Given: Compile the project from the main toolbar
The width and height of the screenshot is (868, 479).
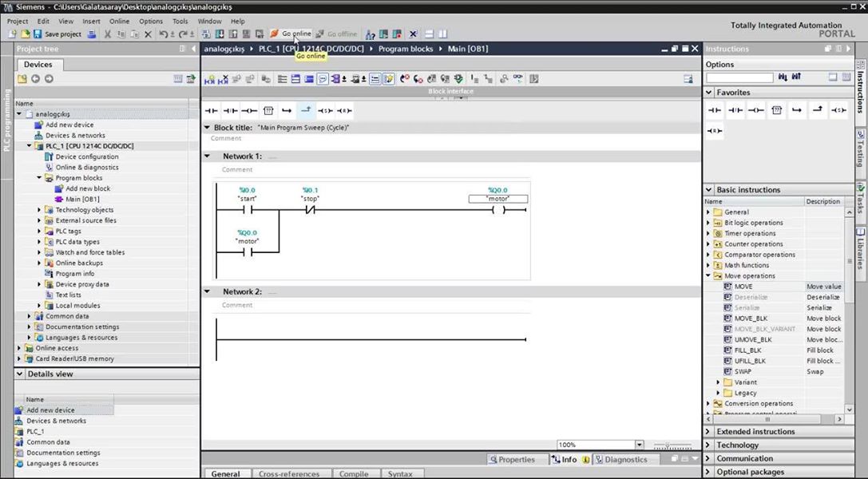Looking at the screenshot, I should [206, 34].
